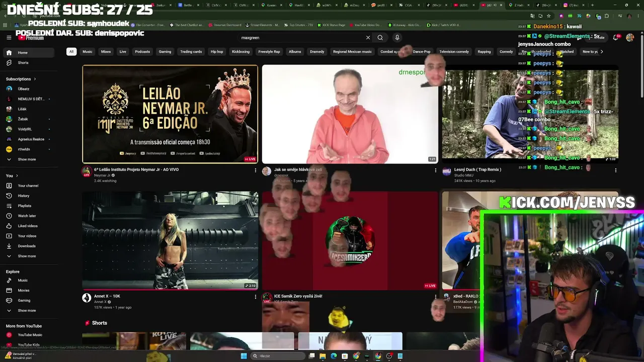Open more options for Lesný Duch video
644x362 pixels.
pos(615,170)
